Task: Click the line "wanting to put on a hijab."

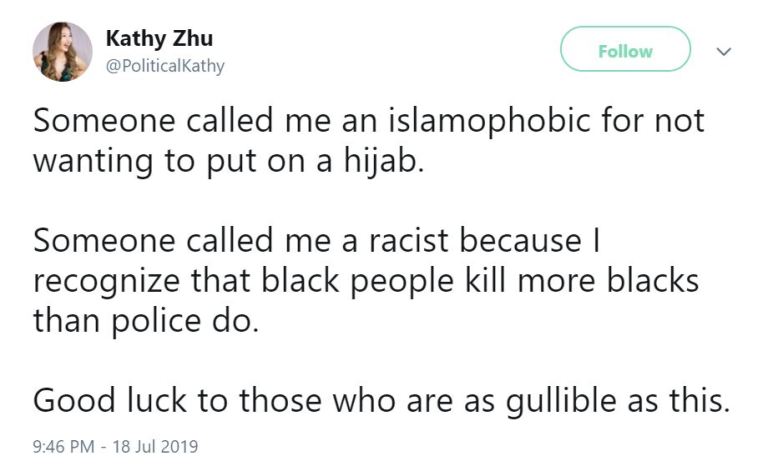Action: [229, 162]
